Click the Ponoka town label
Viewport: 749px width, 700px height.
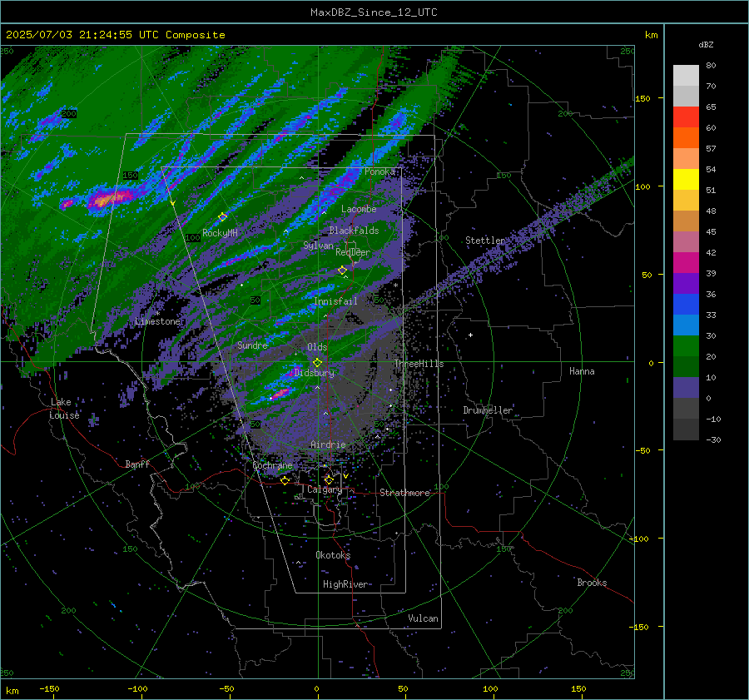[379, 171]
